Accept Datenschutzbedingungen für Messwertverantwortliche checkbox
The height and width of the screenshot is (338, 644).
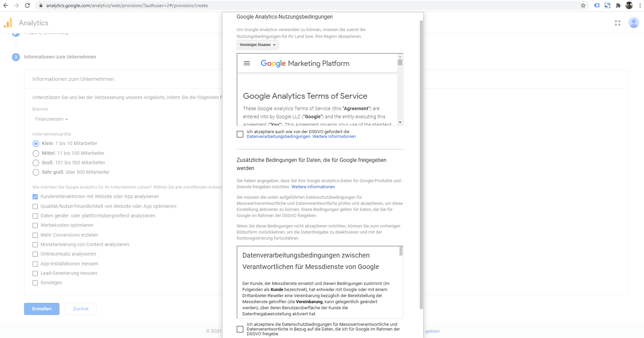point(240,329)
